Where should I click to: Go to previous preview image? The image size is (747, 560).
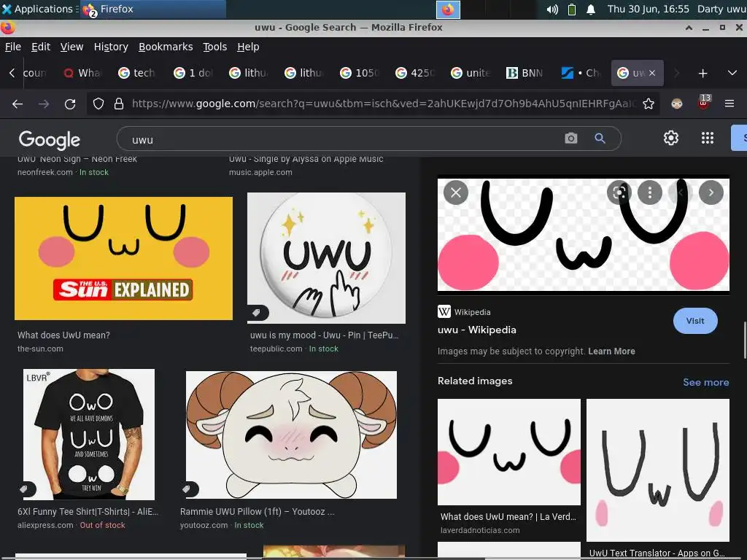pyautogui.click(x=681, y=192)
